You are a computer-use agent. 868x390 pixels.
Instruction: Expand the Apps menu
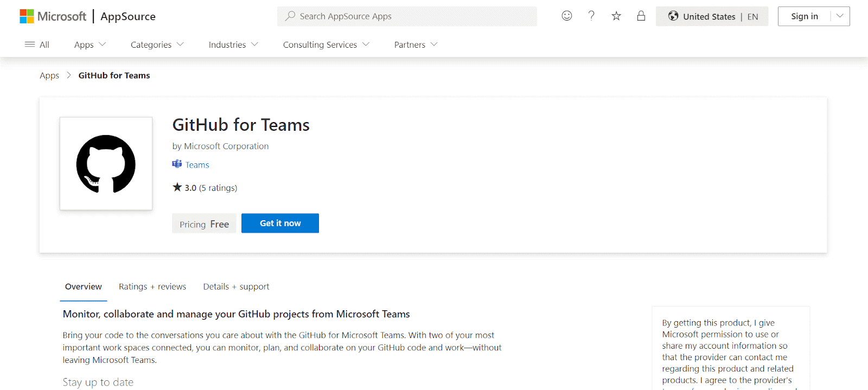pyautogui.click(x=90, y=44)
